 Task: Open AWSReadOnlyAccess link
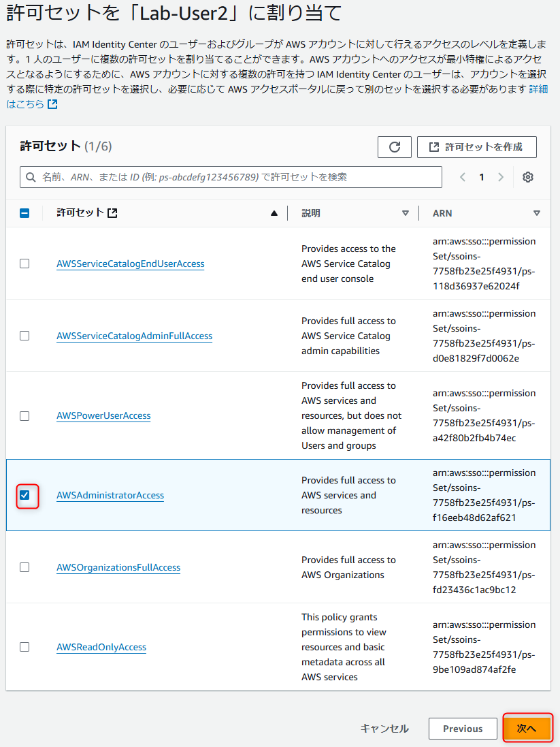coord(101,647)
